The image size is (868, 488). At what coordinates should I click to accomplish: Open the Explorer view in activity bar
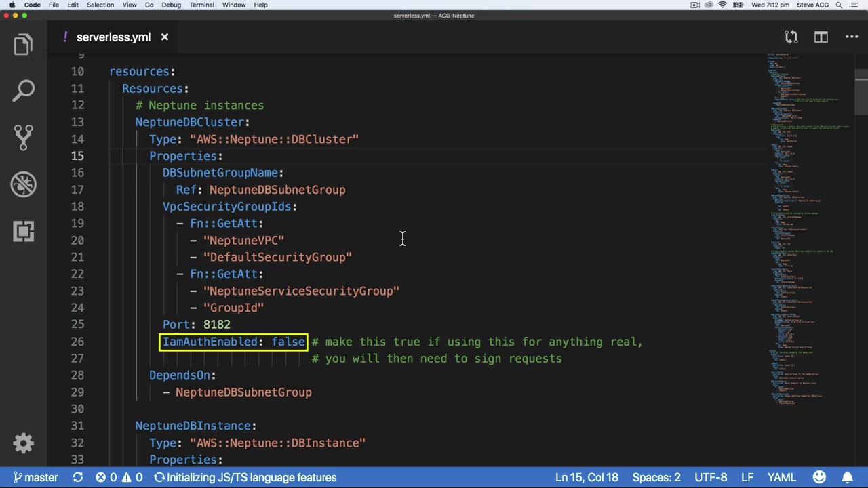point(23,45)
